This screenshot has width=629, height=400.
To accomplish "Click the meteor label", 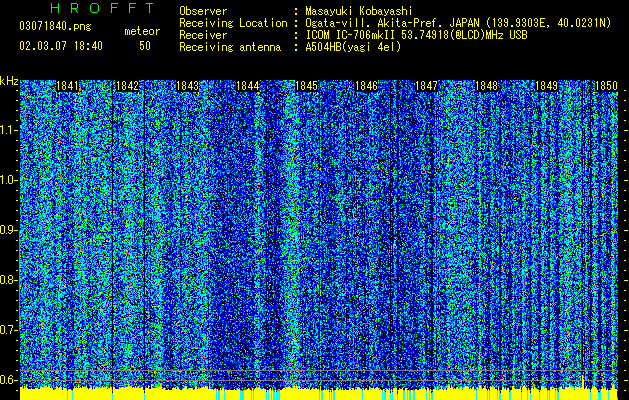I will (142, 31).
